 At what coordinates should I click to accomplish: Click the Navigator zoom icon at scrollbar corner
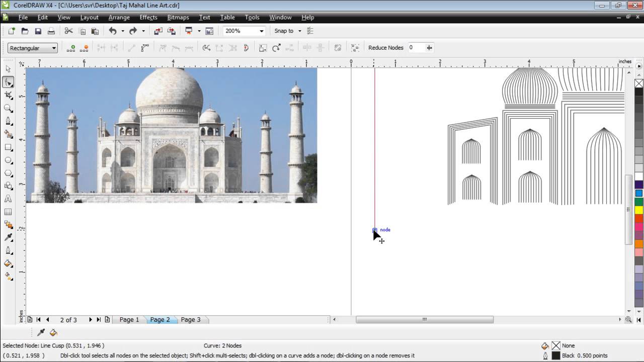click(628, 320)
